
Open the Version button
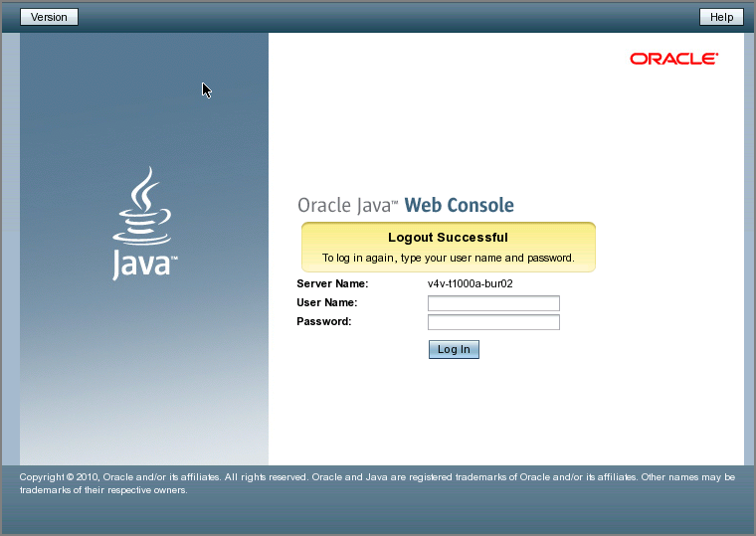tap(49, 17)
